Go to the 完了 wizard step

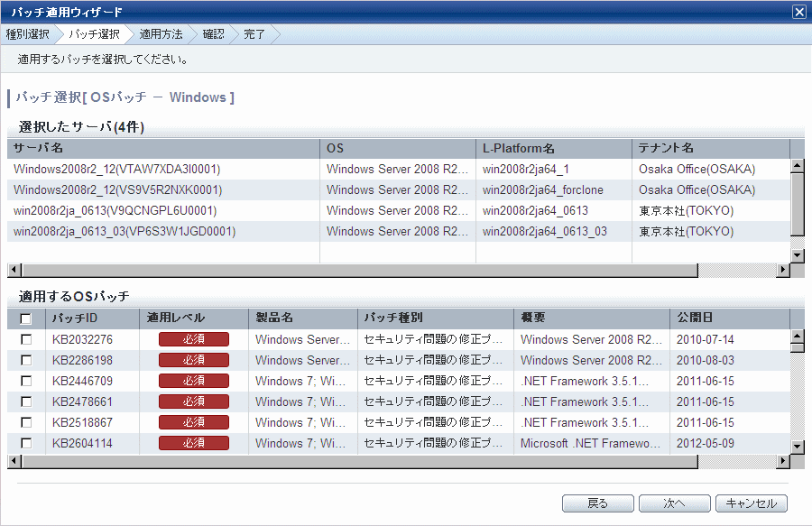tap(254, 34)
